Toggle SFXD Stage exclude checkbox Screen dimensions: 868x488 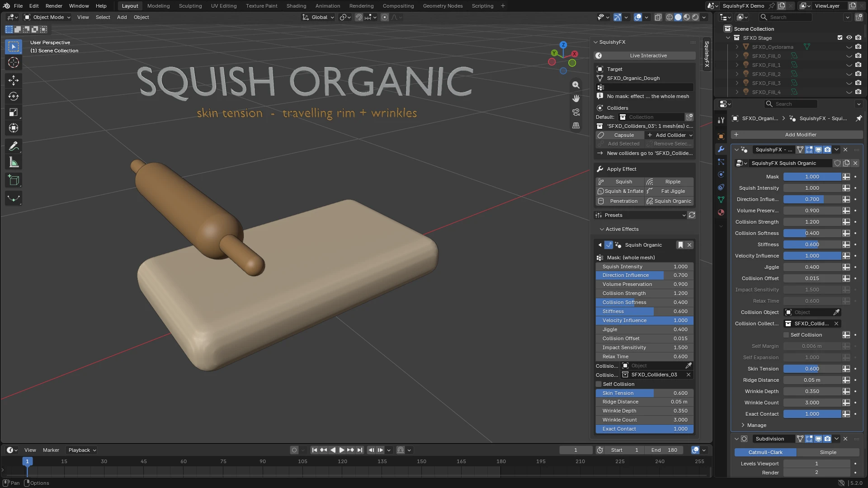click(x=840, y=38)
